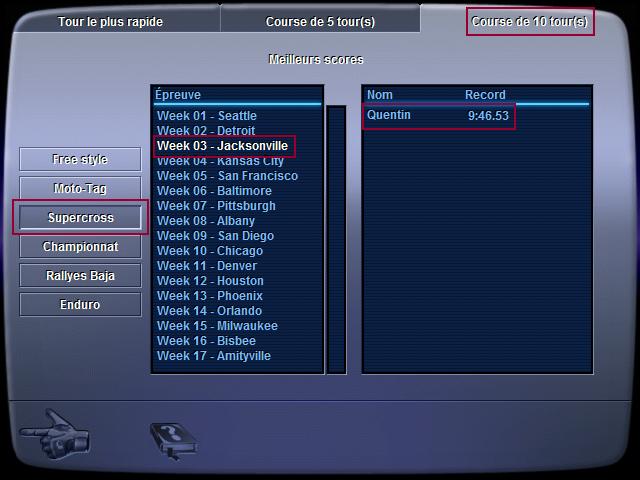The width and height of the screenshot is (640, 480).
Task: Click the event list vertical scrollbar
Action: [336, 240]
